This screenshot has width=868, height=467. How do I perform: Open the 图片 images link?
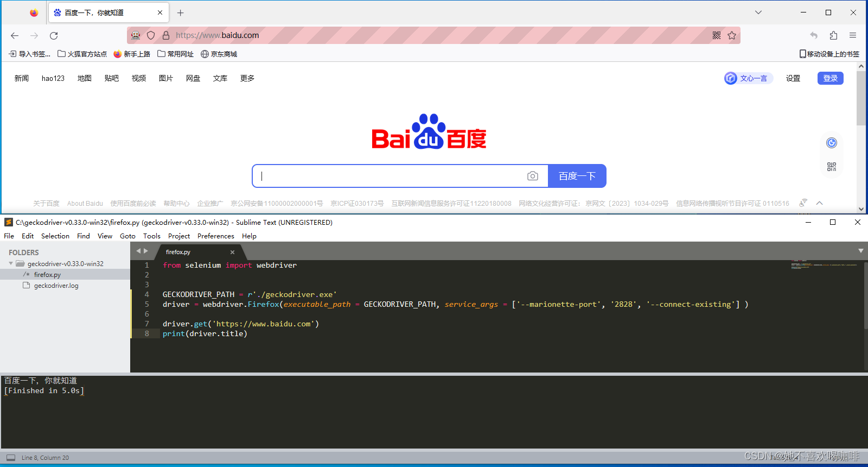166,78
